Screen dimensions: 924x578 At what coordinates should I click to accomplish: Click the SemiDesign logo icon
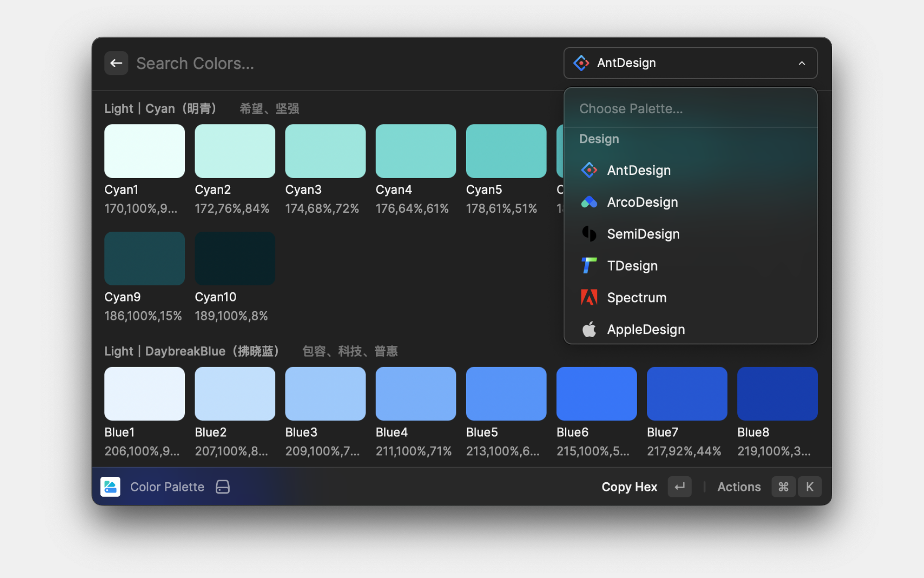(589, 234)
